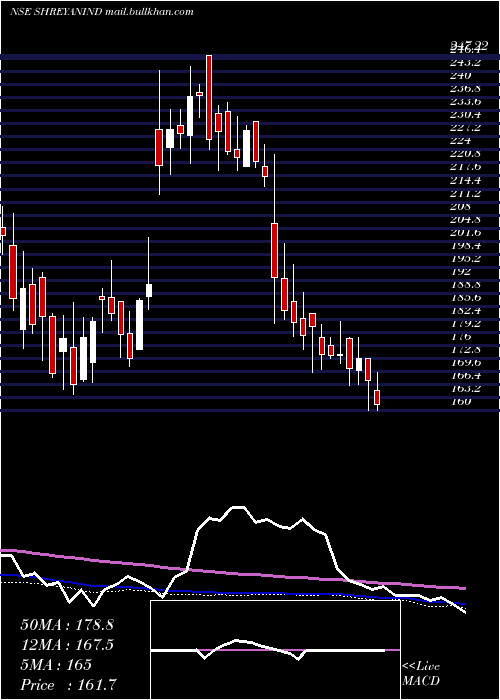The image size is (500, 700).
Task: Select the 179.2 price axis label
Action: (465, 324)
